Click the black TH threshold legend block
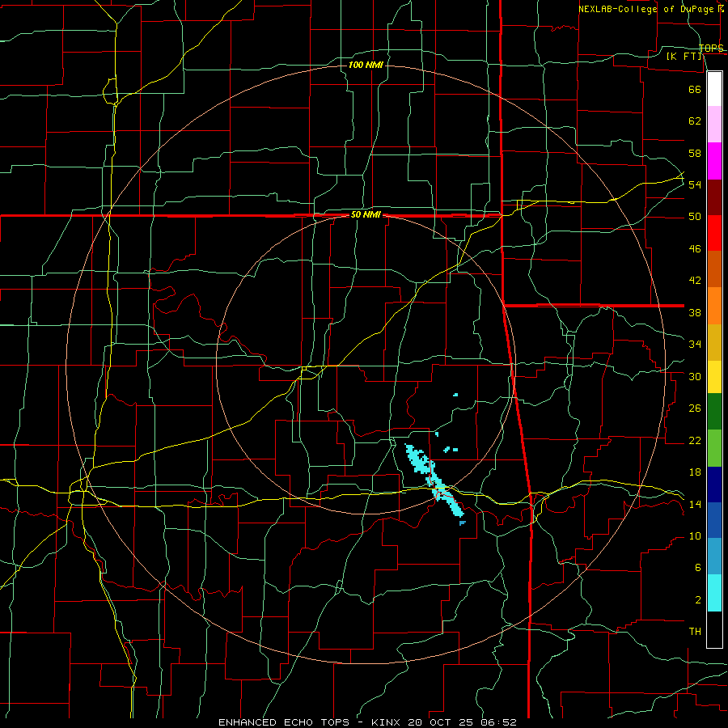 [714, 629]
